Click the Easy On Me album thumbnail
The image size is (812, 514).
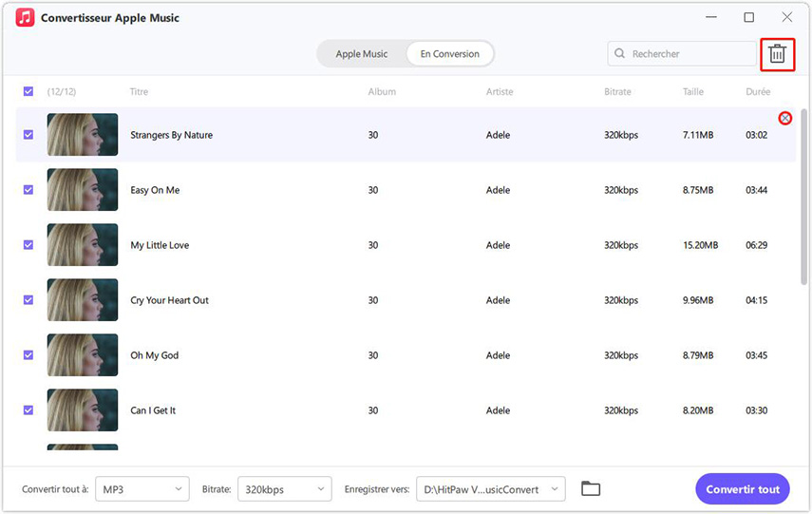coord(83,190)
